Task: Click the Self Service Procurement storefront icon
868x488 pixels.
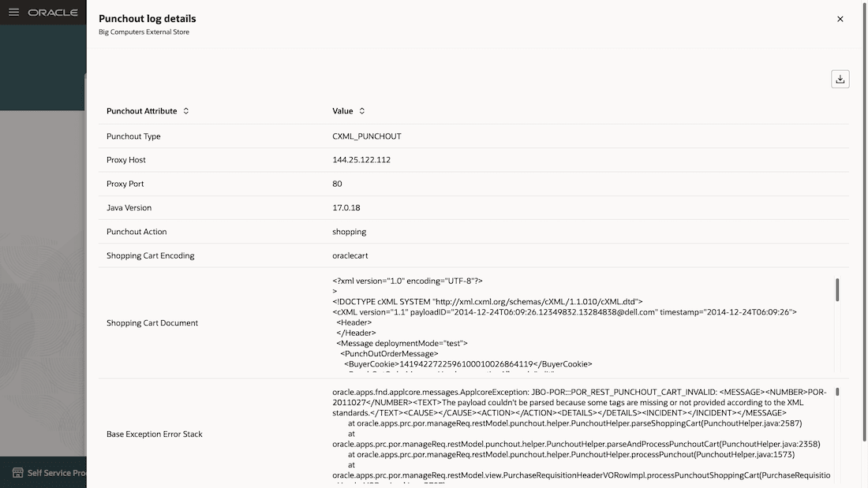Action: [x=17, y=472]
